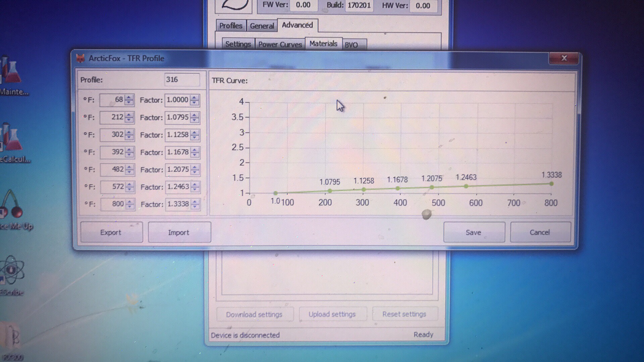
Task: Click the curve point labeled 1.1258
Action: (364, 190)
